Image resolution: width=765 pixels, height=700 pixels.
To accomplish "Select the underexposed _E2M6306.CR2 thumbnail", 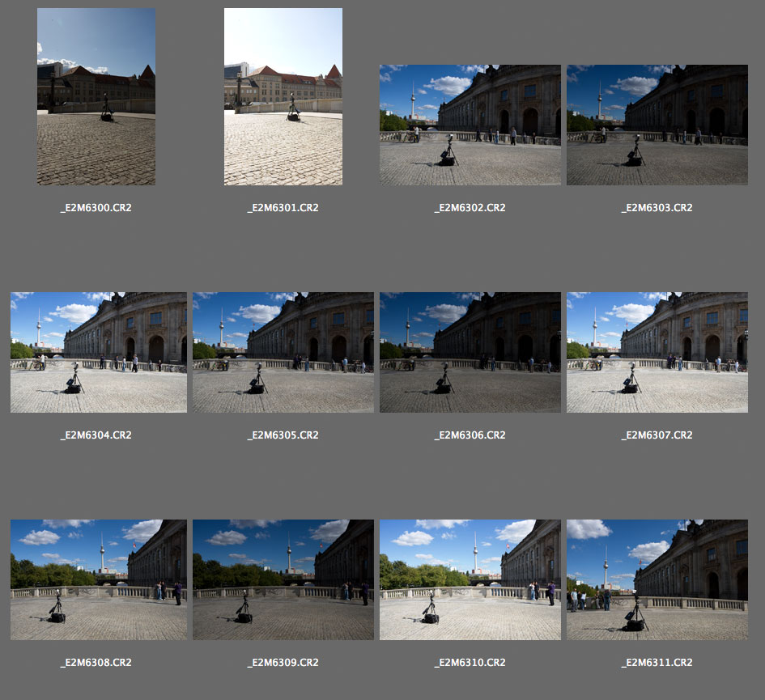I will pyautogui.click(x=470, y=352).
